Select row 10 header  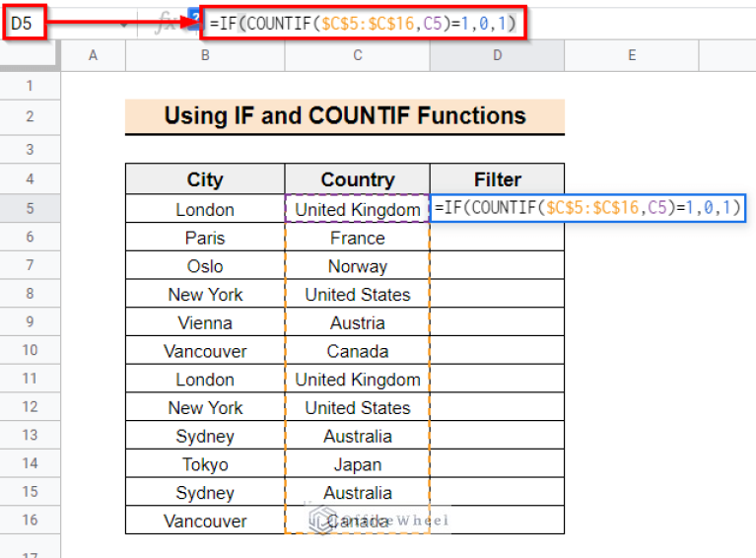point(30,351)
